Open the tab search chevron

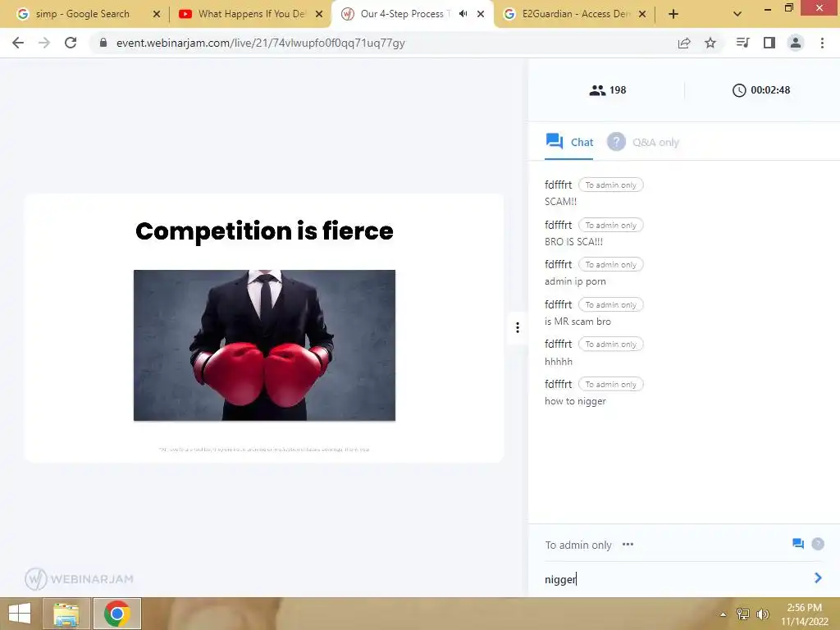pos(737,15)
